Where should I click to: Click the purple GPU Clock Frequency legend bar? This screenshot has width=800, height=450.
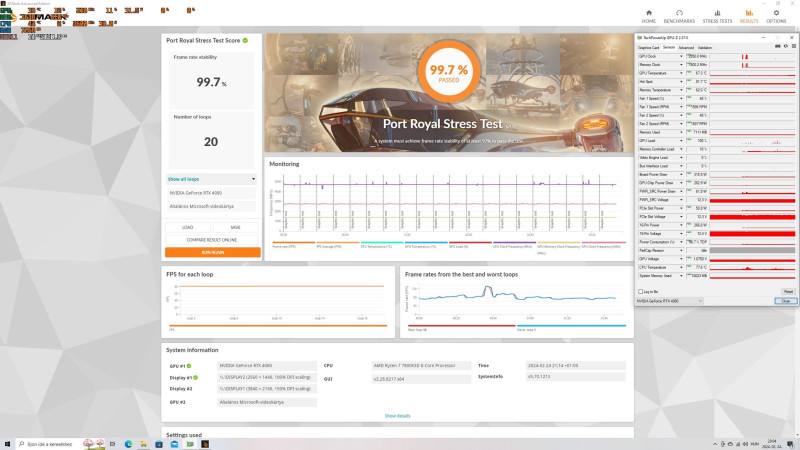pyautogui.click(x=514, y=243)
